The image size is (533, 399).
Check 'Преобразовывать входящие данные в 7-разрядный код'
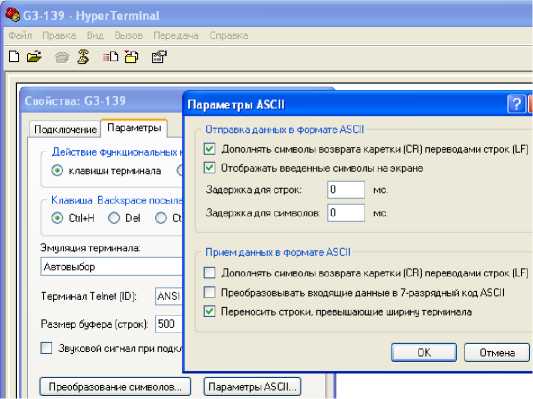click(x=209, y=292)
